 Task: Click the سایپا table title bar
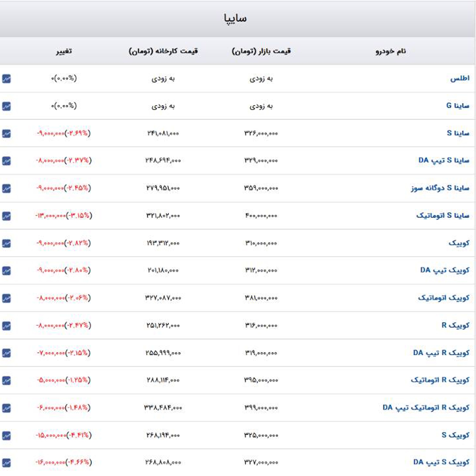pos(235,18)
